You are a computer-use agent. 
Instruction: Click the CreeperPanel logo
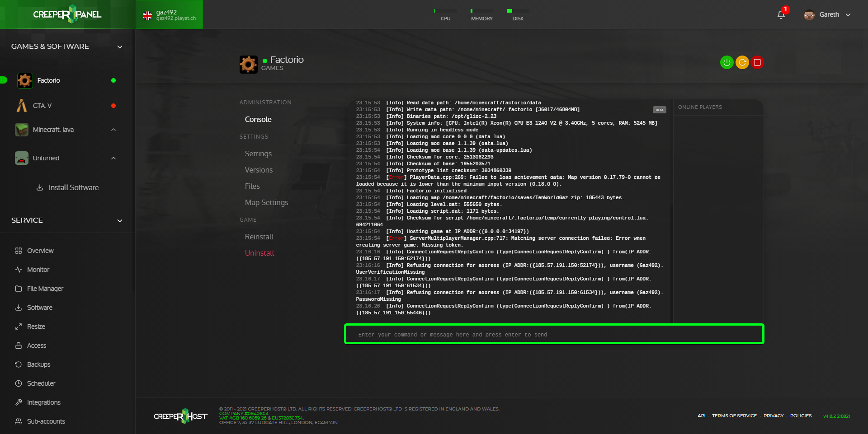click(x=67, y=14)
